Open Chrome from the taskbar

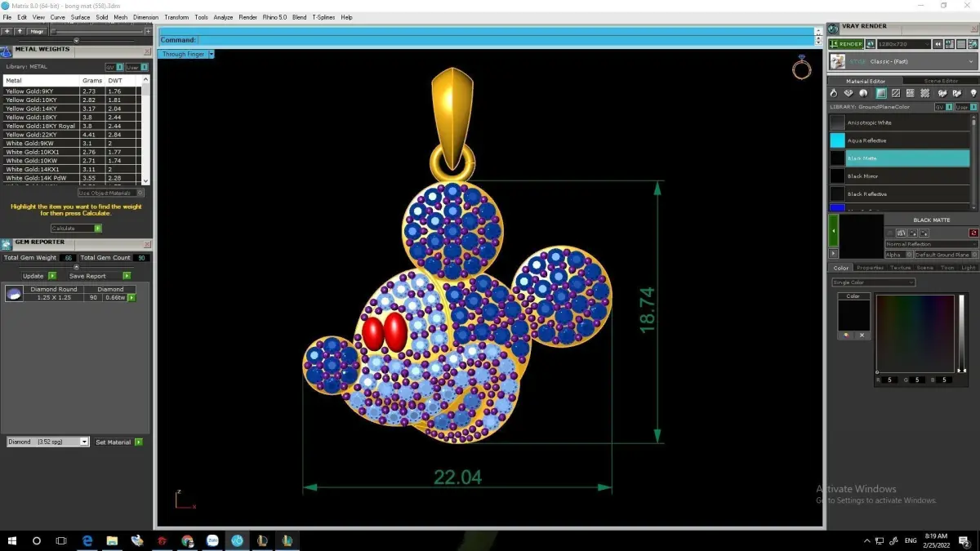187,540
